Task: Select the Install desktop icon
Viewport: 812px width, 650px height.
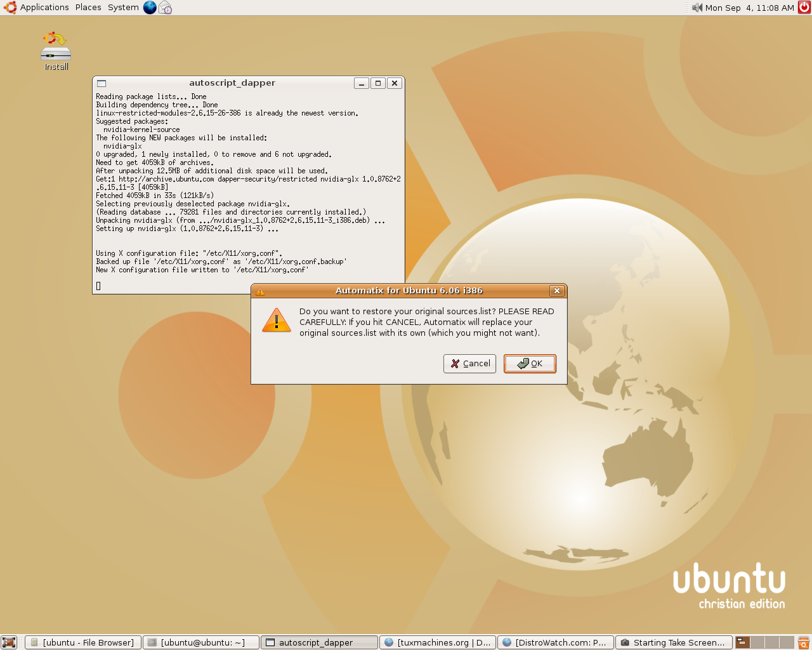Action: tap(56, 51)
